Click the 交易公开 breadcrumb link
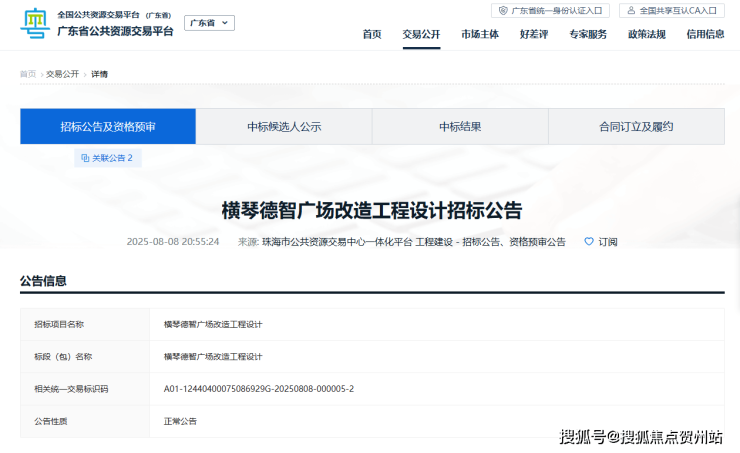This screenshot has width=740, height=453. click(62, 74)
